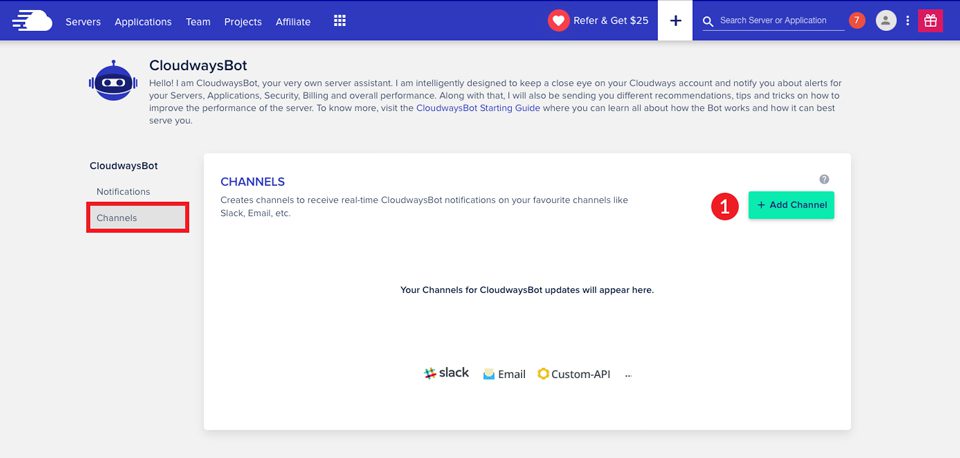Open the three-dot account menu
Image resolution: width=960 pixels, height=458 pixels.
point(907,21)
